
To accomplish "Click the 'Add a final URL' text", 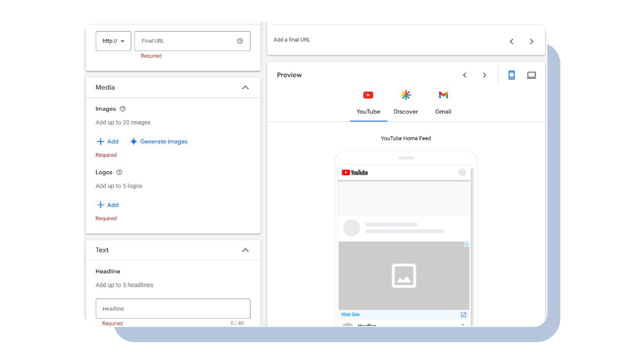I will (292, 40).
